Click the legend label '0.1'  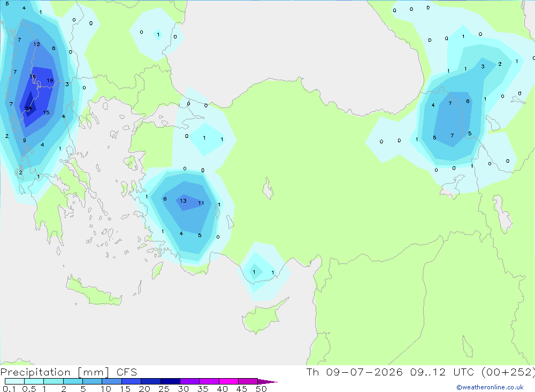coord(9,389)
